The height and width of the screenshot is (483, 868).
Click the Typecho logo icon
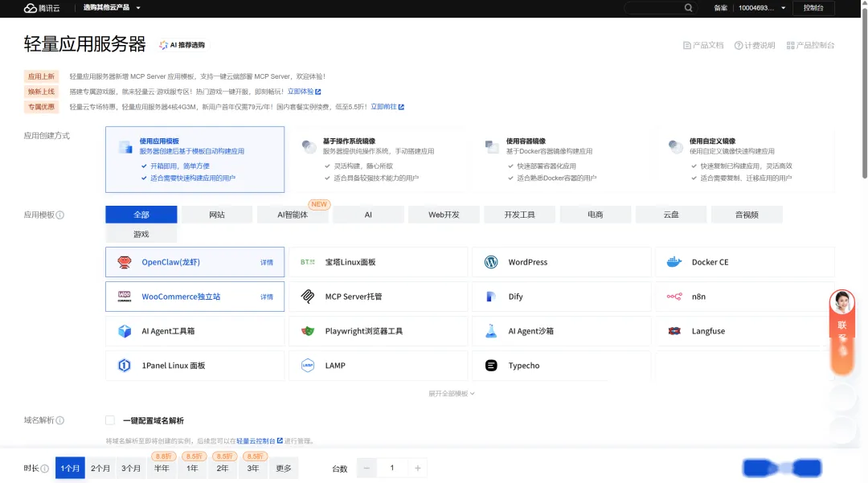point(491,365)
